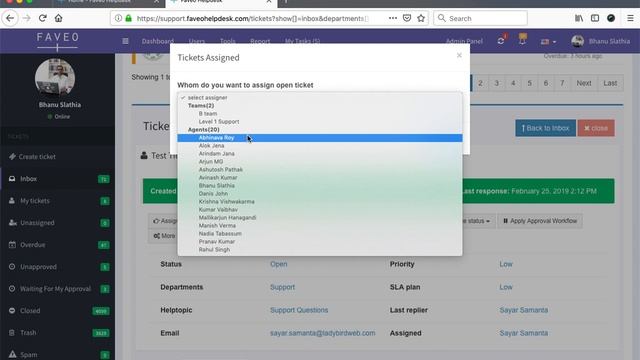
Task: Select Pranav Kumar as assignee
Action: [x=320, y=242]
